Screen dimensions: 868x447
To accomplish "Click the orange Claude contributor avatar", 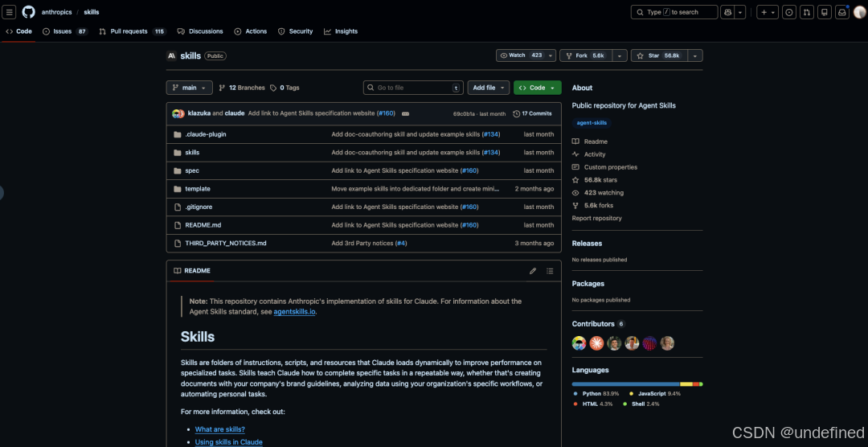I will point(596,342).
